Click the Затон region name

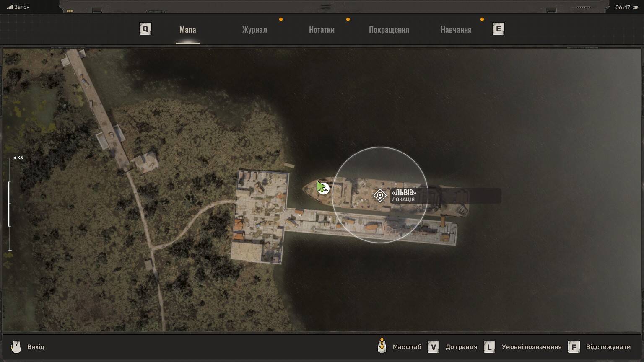point(22,7)
